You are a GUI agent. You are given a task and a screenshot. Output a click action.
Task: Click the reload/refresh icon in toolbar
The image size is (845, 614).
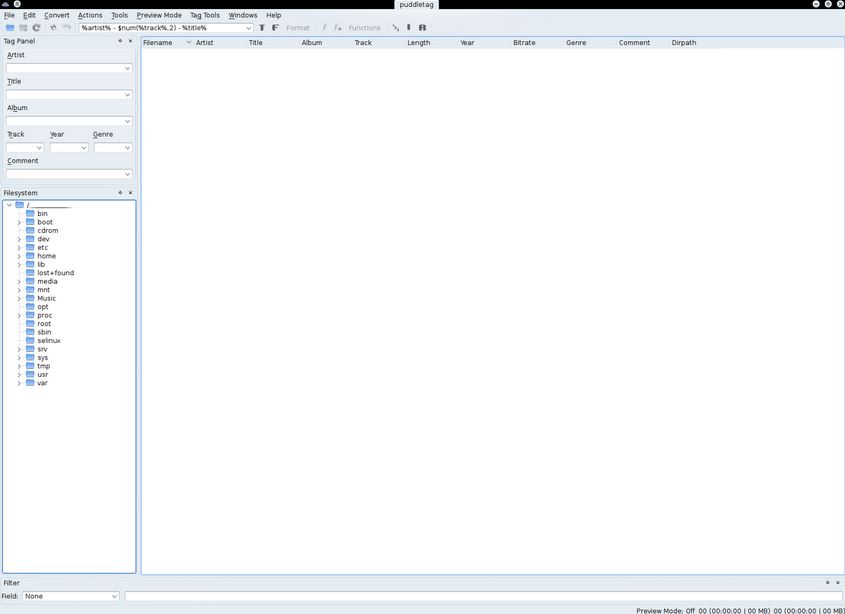pos(36,28)
